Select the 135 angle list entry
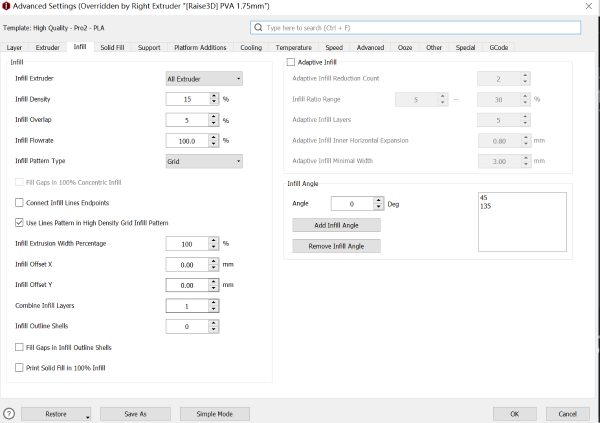The height and width of the screenshot is (423, 600). [485, 206]
